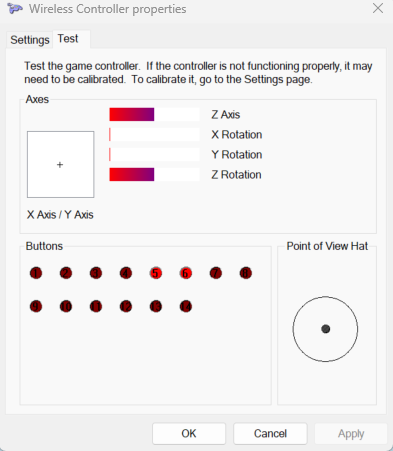The height and width of the screenshot is (451, 393).
Task: Click button indicator number 12
Action: (x=126, y=306)
